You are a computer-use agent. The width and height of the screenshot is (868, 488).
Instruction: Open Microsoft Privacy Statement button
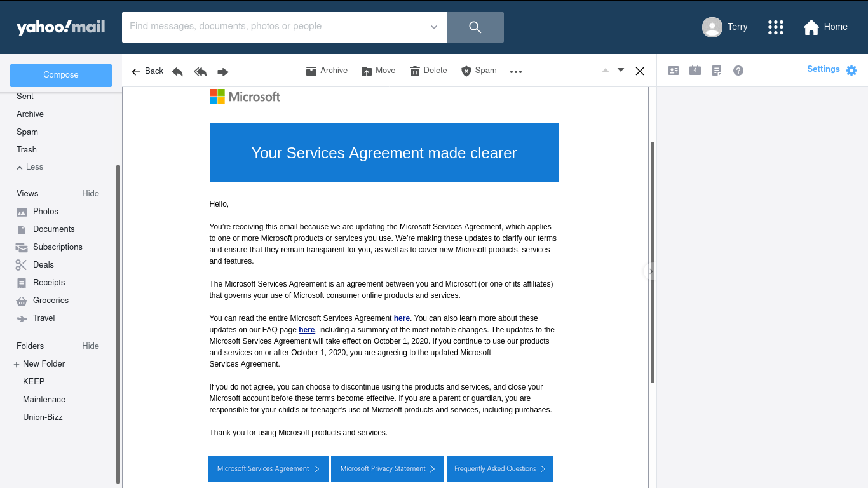(388, 469)
